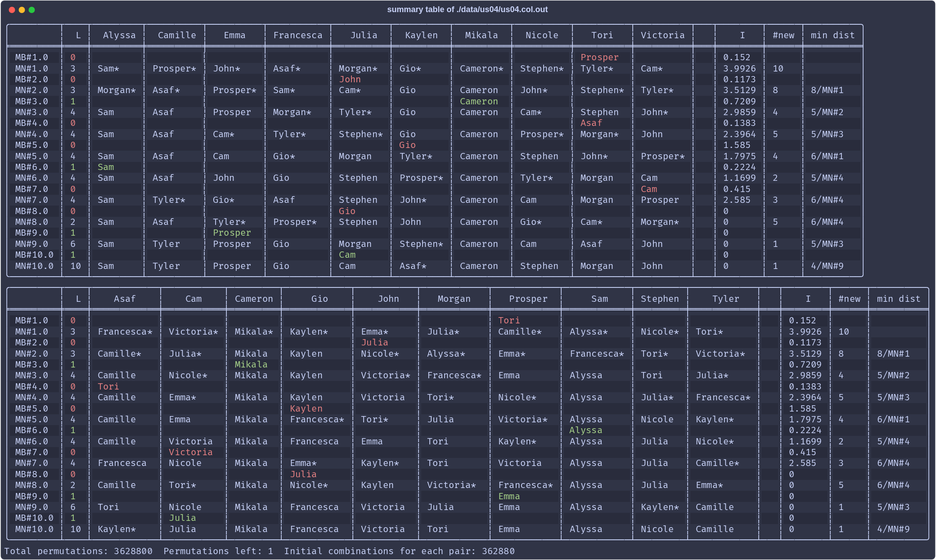Click 'Mikala*' in the MN#1.0 row

[x=254, y=332]
